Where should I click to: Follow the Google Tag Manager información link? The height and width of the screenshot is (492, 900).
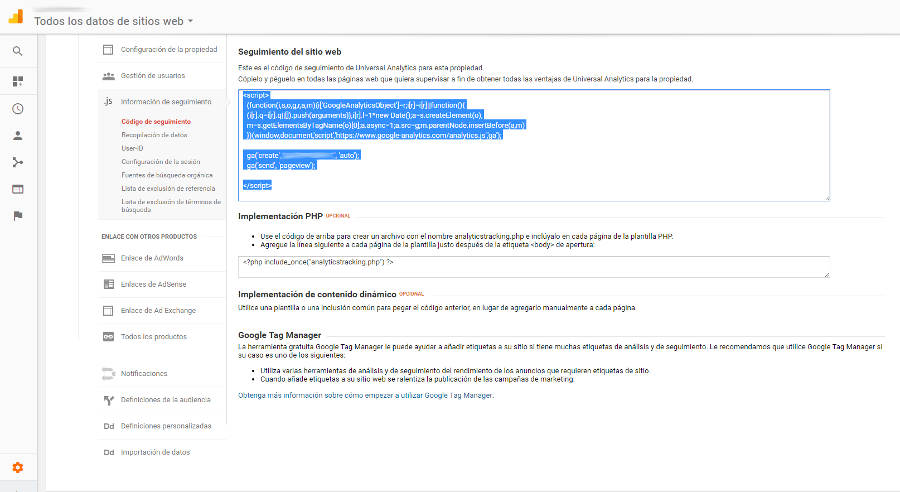(x=366, y=396)
